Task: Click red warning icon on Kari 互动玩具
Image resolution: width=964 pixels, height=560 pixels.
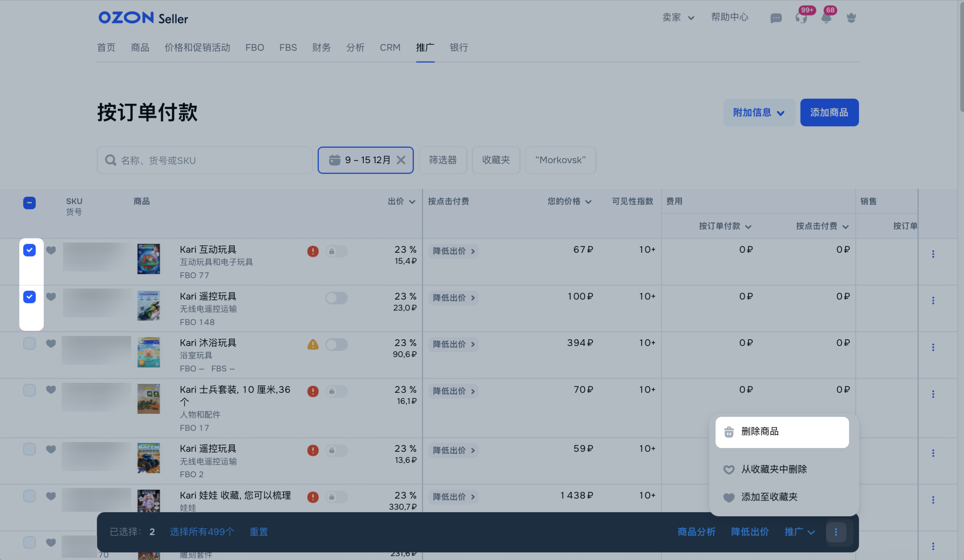Action: pyautogui.click(x=313, y=251)
